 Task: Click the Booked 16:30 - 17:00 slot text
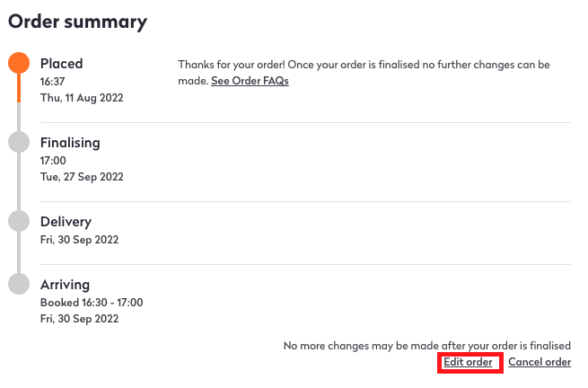click(x=92, y=302)
